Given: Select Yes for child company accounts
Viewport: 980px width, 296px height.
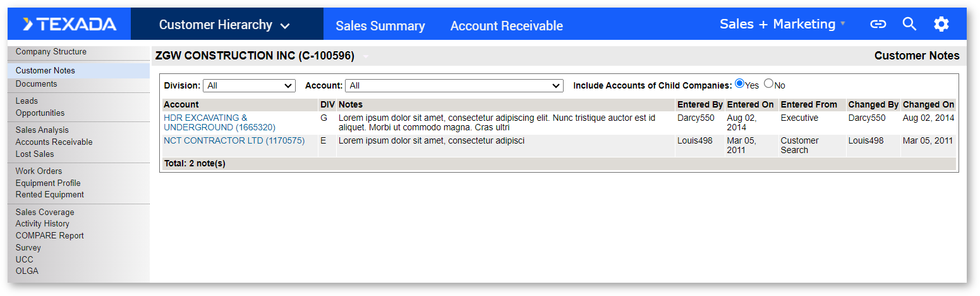Looking at the screenshot, I should [739, 83].
